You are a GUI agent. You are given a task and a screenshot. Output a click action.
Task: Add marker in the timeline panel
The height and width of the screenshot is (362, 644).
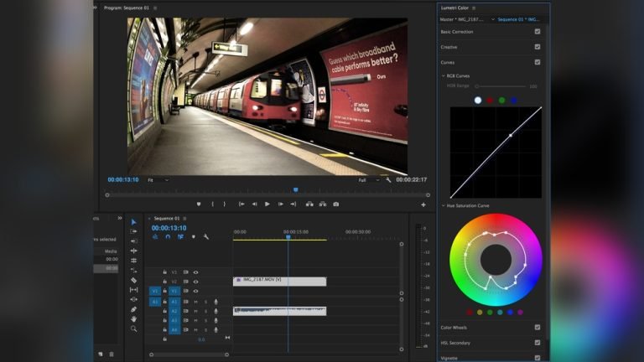(x=194, y=237)
